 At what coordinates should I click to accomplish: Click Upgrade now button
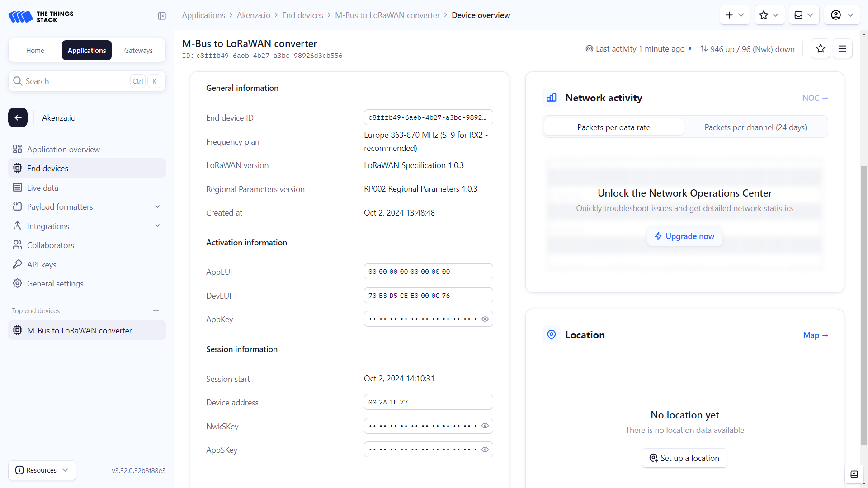[x=684, y=236]
